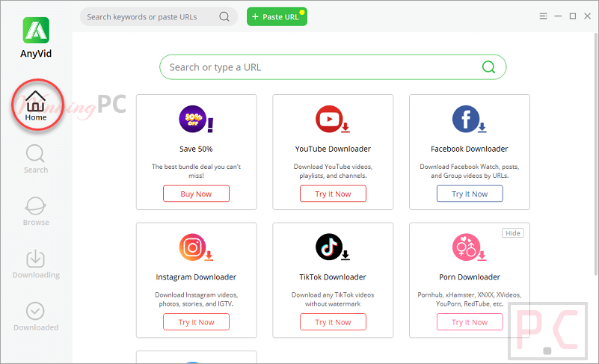
Task: Open the Home sidebar tab
Action: click(x=36, y=106)
